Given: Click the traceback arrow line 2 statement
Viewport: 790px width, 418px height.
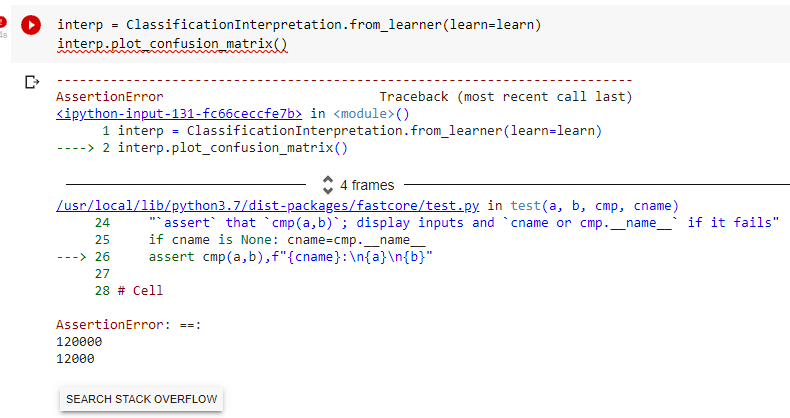Looking at the screenshot, I should tap(232, 148).
